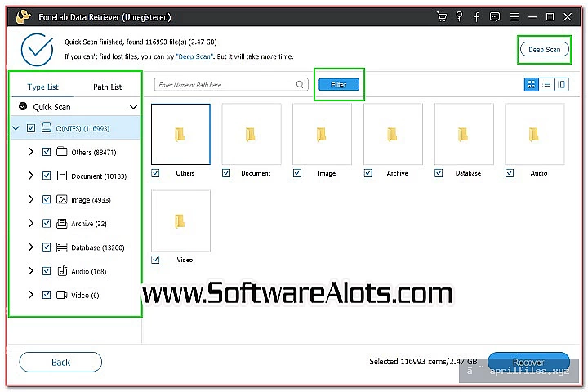Switch to the Type List tab

point(42,87)
